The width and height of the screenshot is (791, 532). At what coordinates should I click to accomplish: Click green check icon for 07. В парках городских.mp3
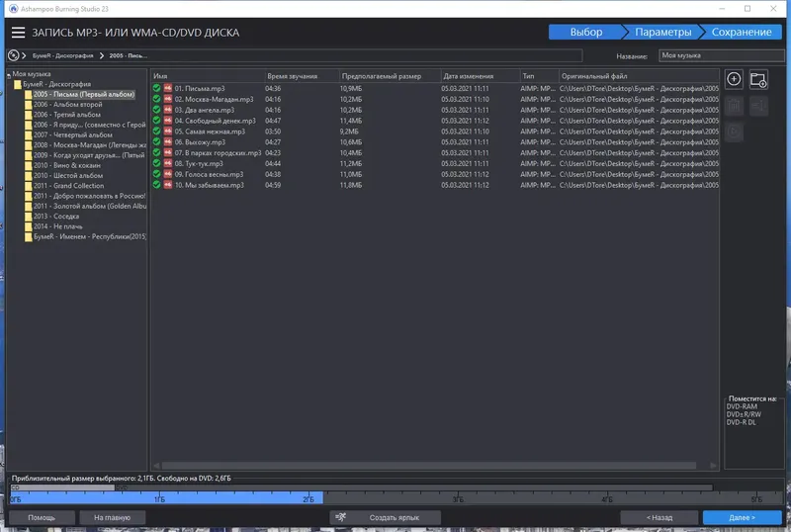(x=157, y=152)
